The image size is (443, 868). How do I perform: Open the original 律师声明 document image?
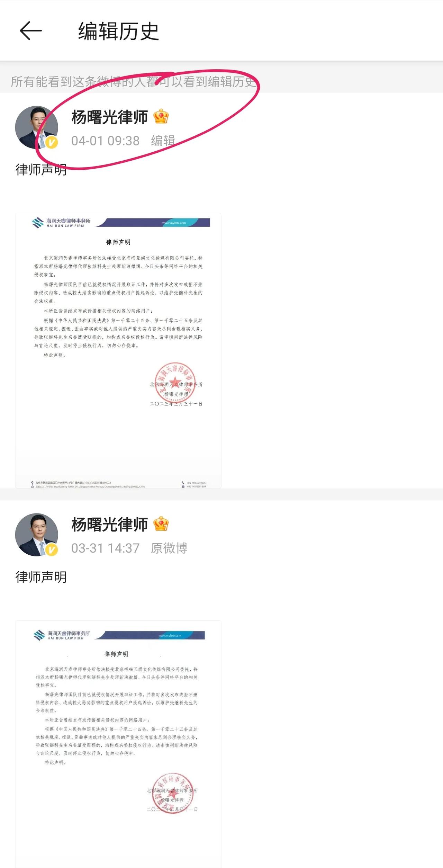[118, 744]
